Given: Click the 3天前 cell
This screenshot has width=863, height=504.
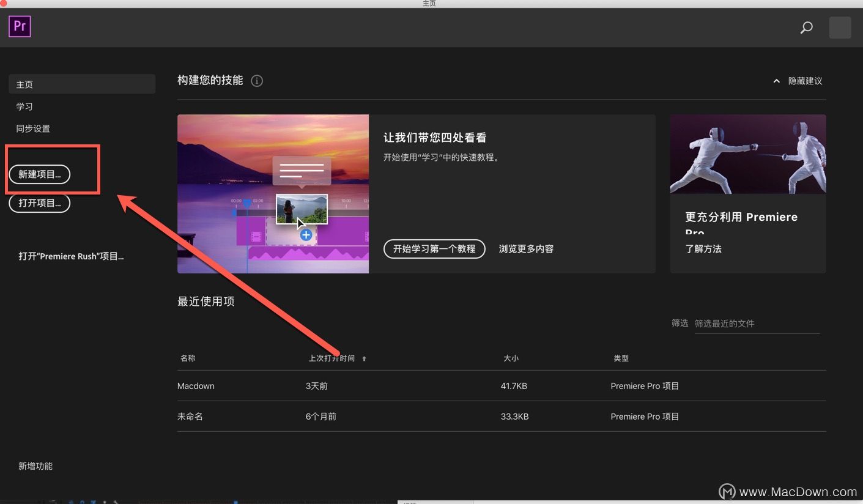Looking at the screenshot, I should coord(317,386).
